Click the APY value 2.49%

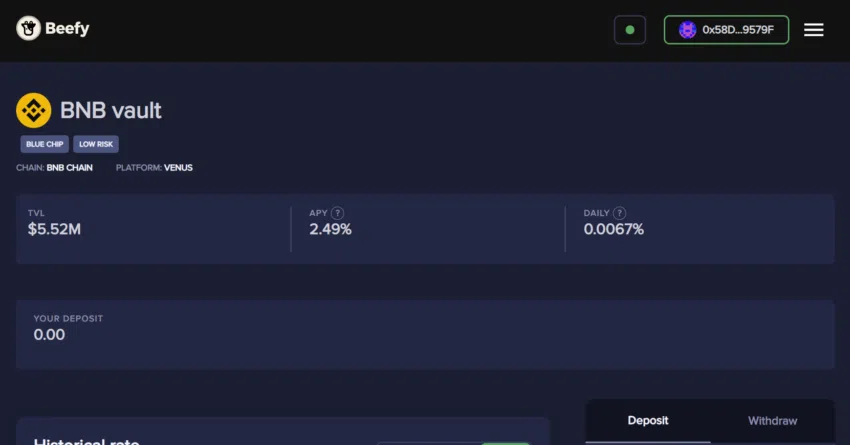point(330,229)
